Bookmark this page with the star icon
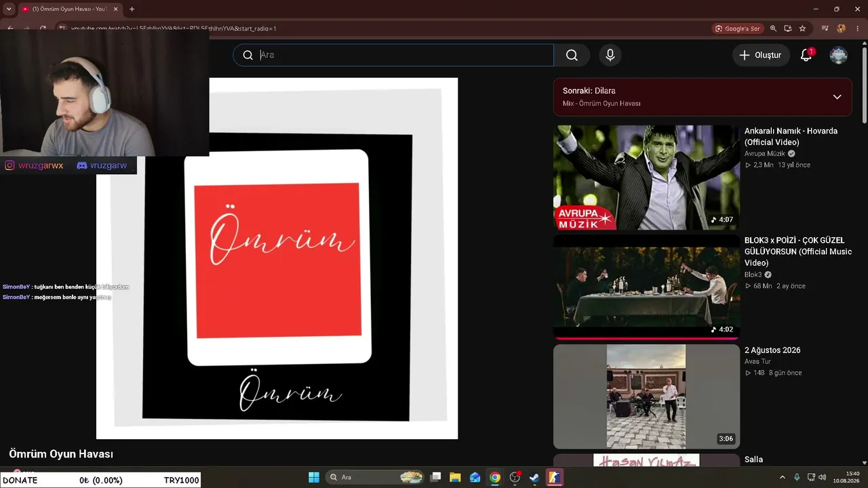 (803, 28)
